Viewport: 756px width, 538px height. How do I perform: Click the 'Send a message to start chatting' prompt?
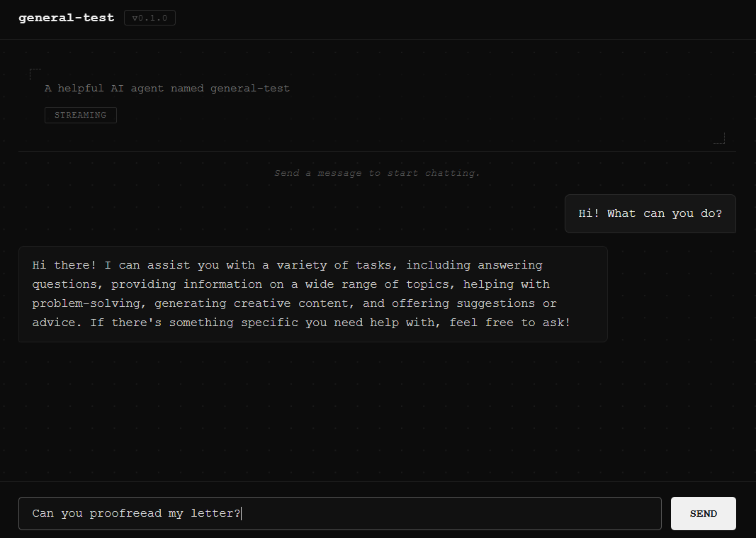pos(378,172)
